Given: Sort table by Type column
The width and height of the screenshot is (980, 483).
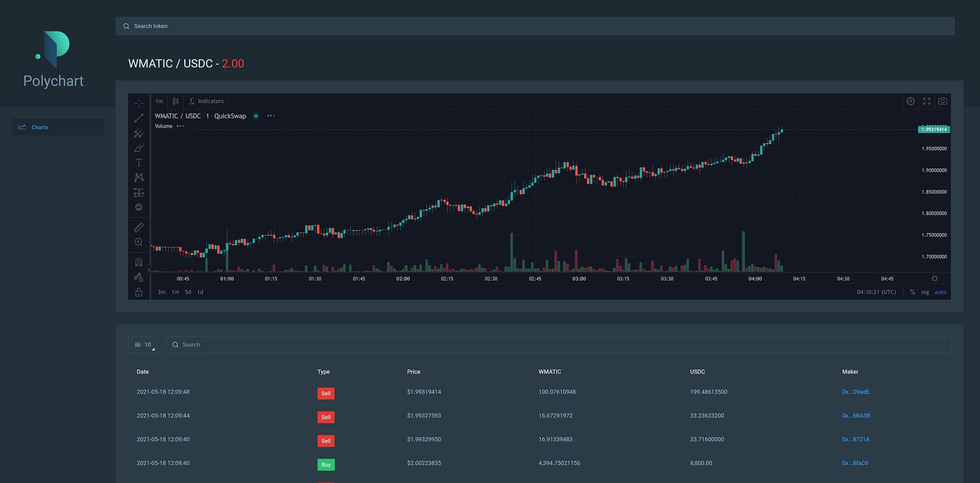Looking at the screenshot, I should (323, 372).
